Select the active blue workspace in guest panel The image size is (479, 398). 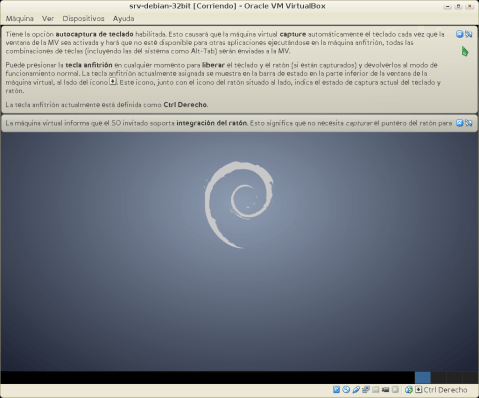[423, 378]
